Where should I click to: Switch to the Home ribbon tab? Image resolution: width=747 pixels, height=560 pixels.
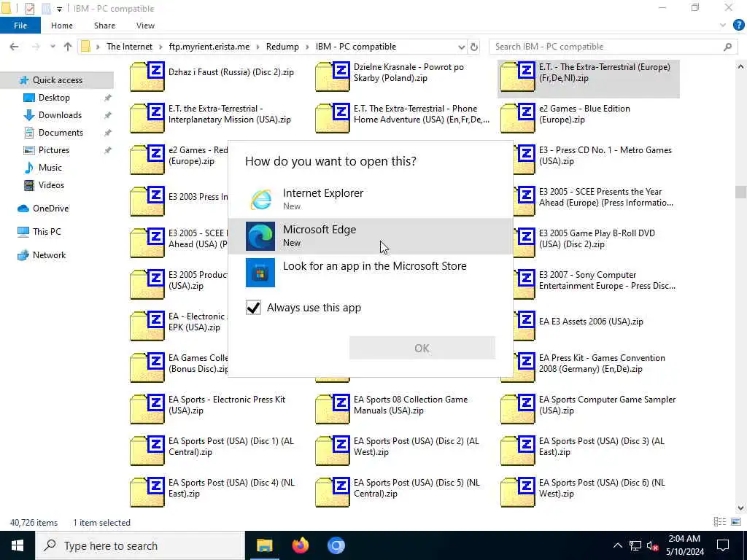pyautogui.click(x=62, y=26)
